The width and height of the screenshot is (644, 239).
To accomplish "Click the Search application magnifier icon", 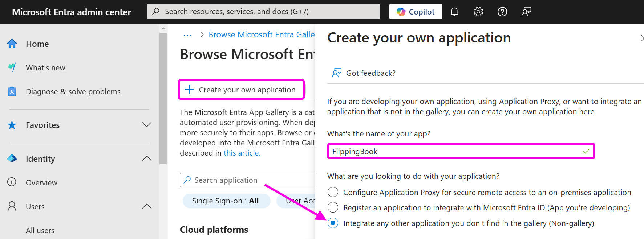I will point(187,180).
